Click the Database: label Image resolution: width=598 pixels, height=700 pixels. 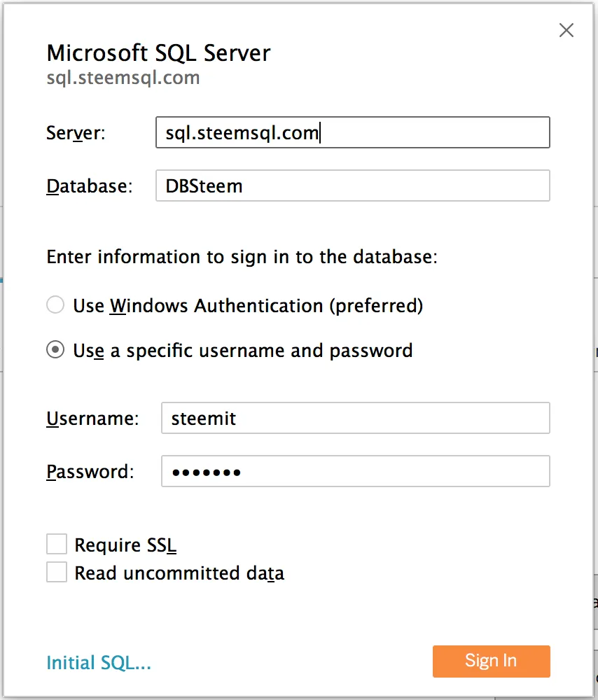(x=90, y=186)
